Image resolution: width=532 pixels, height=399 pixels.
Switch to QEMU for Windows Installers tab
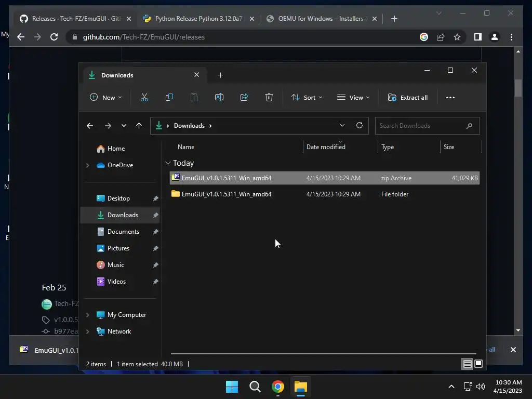(322, 19)
